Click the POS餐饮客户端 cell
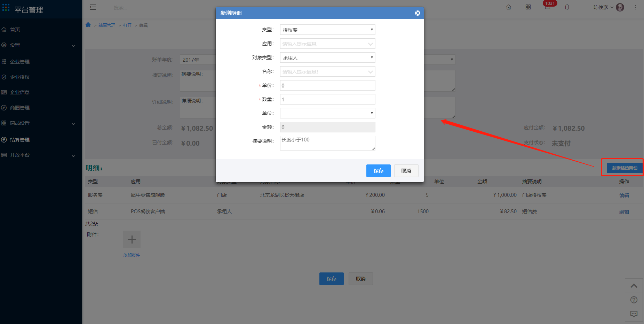The height and width of the screenshot is (324, 644). [x=148, y=211]
